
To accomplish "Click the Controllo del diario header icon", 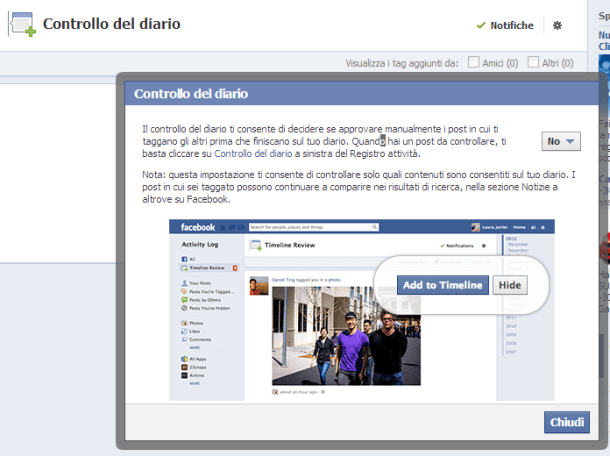I will 23,24.
